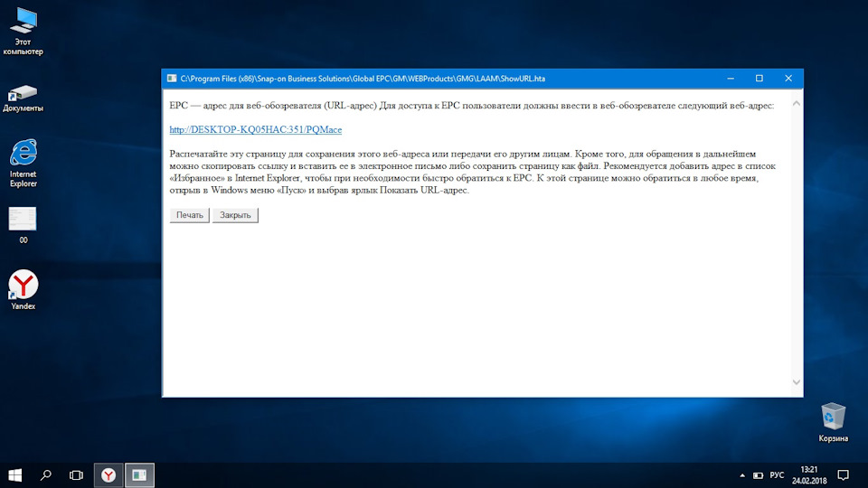The image size is (868, 488).
Task: Show hidden tray icons arrow
Action: tap(742, 475)
